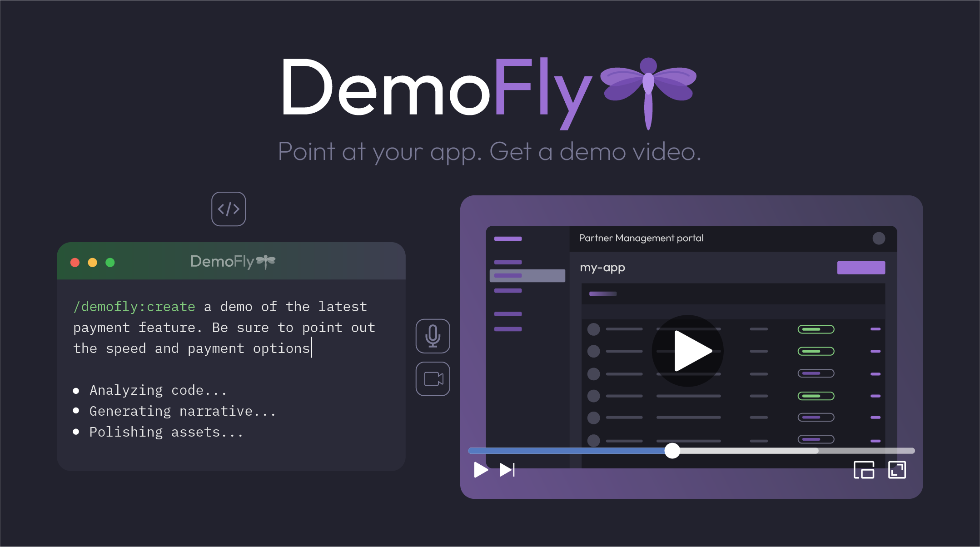Toggle the purple status pill on the third row
Viewport: 980px width, 547px height.
pos(816,373)
